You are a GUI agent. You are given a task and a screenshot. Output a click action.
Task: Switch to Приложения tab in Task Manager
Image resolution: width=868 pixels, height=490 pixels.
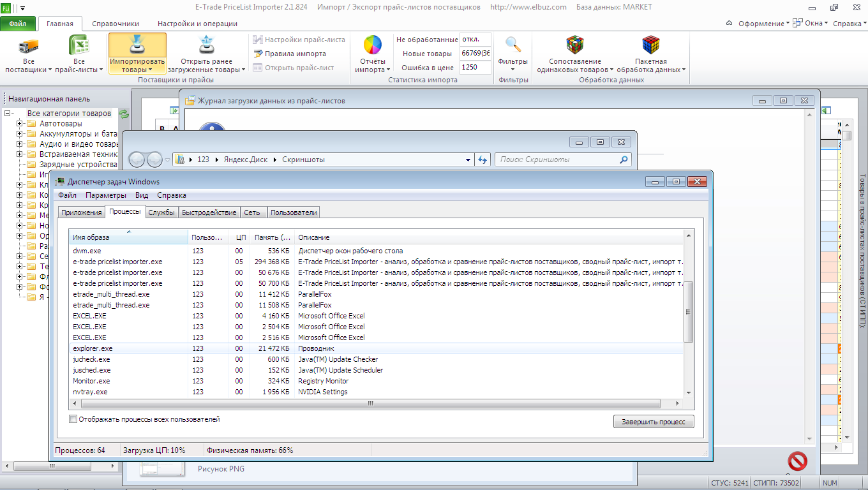pyautogui.click(x=82, y=212)
